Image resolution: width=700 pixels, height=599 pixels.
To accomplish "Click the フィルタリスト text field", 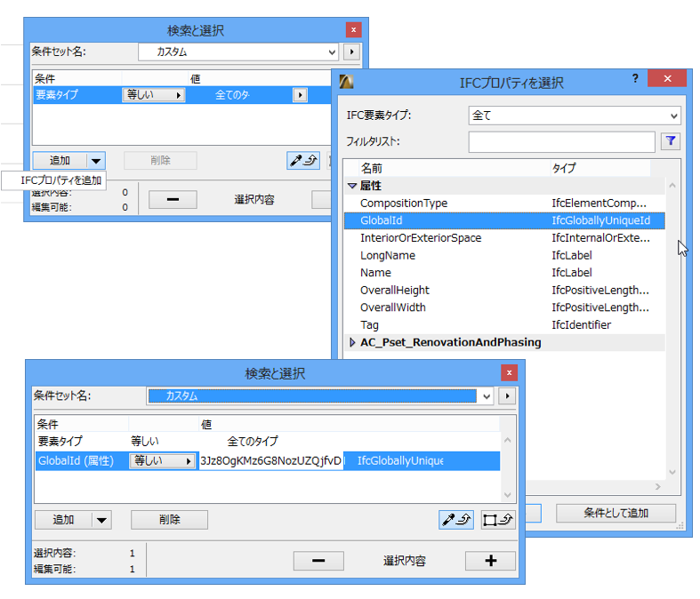I will click(x=561, y=142).
